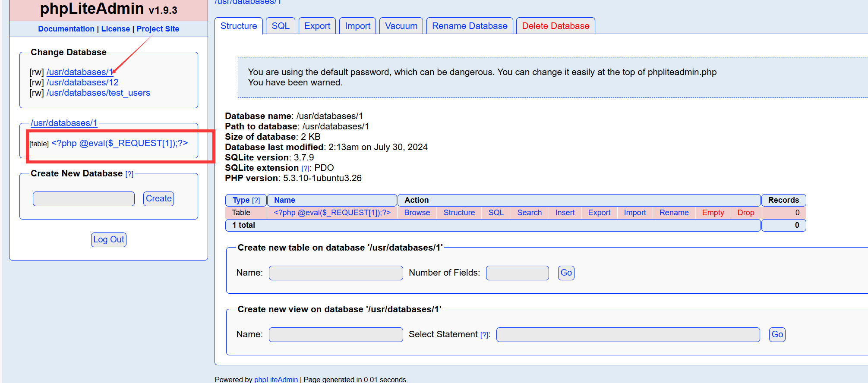Select /usr/databases/1 in Change Database list
Image resolution: width=868 pixels, height=383 pixels.
point(80,72)
